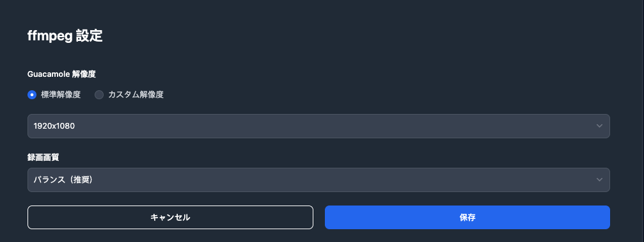Click the 1920x1080 value text
Image resolution: width=644 pixels, height=242 pixels.
(54, 126)
